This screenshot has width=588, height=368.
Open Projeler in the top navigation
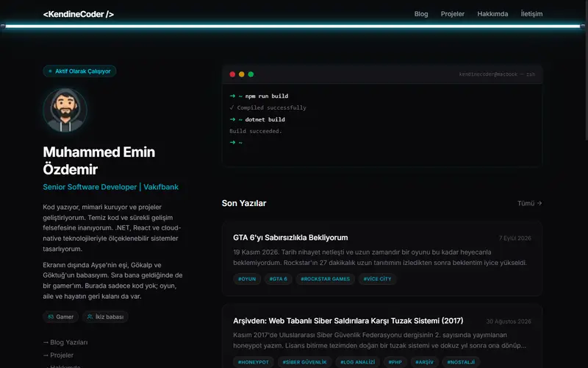(x=452, y=14)
